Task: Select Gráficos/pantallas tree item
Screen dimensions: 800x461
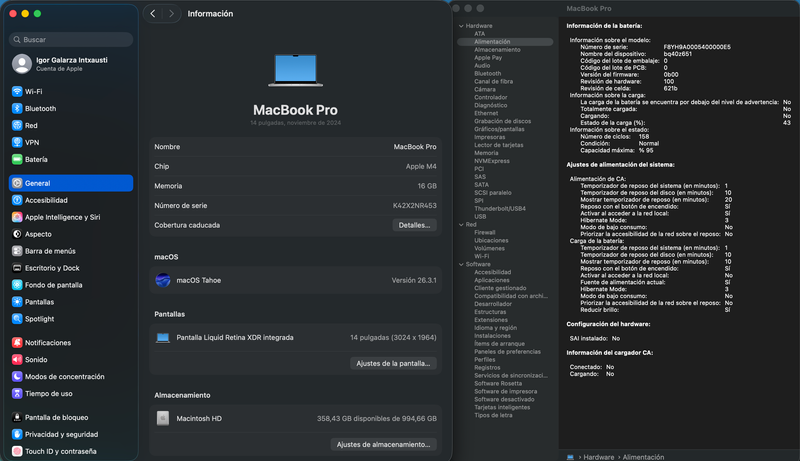Action: (x=499, y=129)
